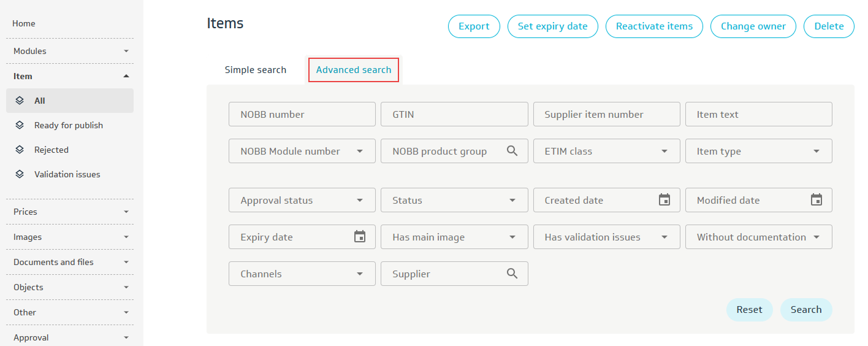Expand the Prices section in sidebar
The image size is (868, 346).
(x=70, y=212)
